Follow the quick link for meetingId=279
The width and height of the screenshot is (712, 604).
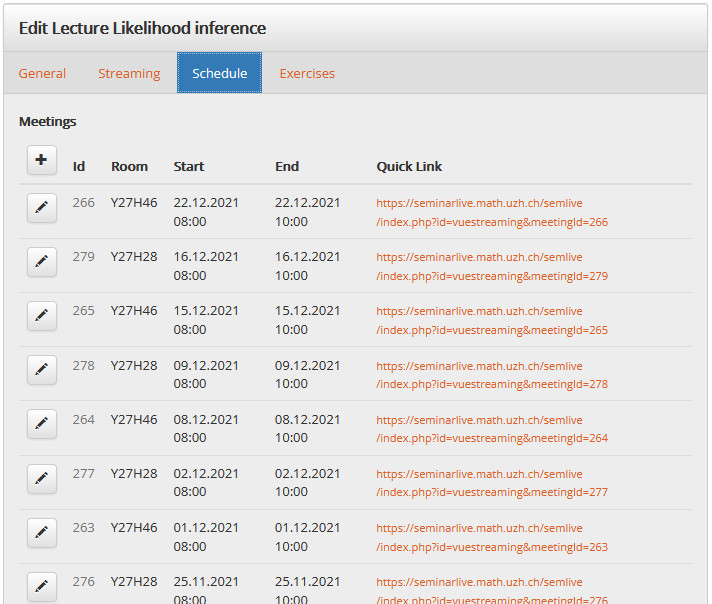[x=491, y=266]
